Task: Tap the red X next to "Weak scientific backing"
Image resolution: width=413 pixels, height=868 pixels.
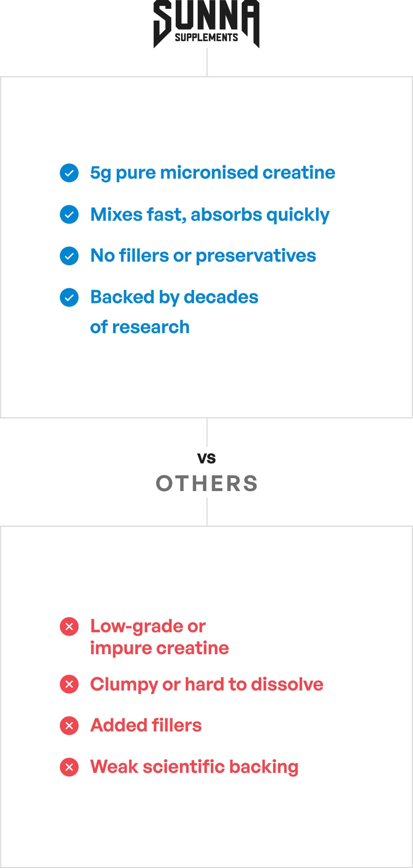Action: click(69, 767)
